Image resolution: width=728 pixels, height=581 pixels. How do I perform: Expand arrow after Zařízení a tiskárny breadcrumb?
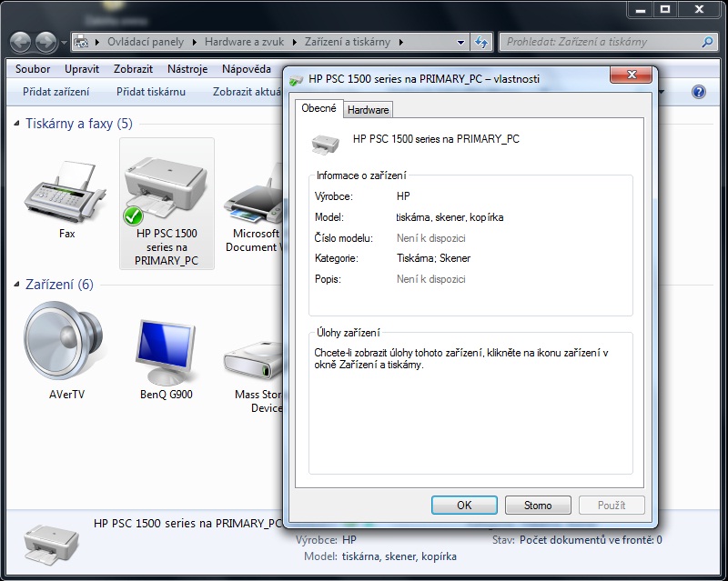click(400, 42)
